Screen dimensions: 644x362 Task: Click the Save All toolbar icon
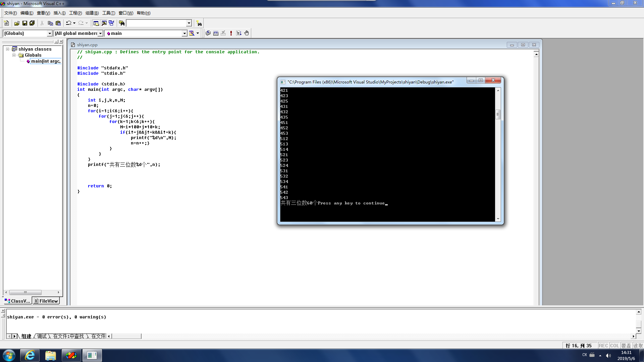(32, 23)
